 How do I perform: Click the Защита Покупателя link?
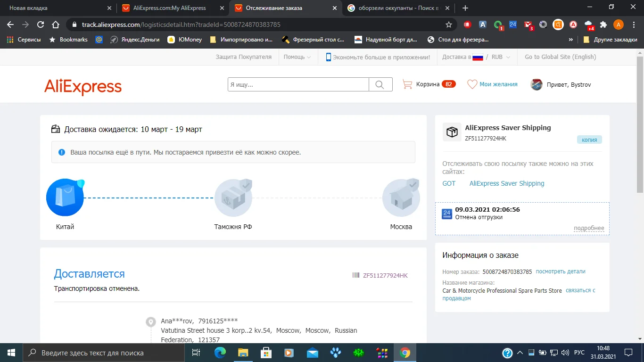click(244, 57)
